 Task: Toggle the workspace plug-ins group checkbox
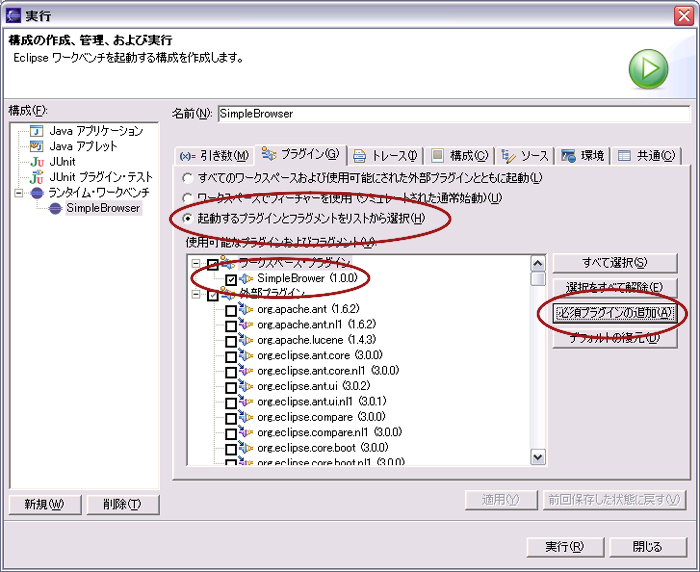point(213,264)
